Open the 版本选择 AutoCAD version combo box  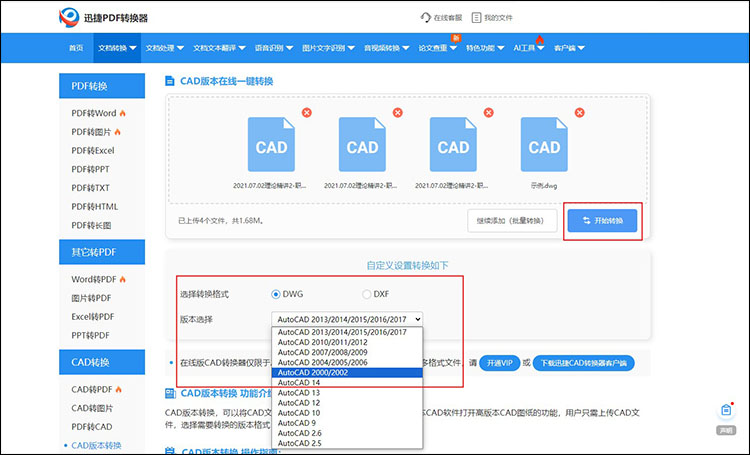[x=347, y=319]
